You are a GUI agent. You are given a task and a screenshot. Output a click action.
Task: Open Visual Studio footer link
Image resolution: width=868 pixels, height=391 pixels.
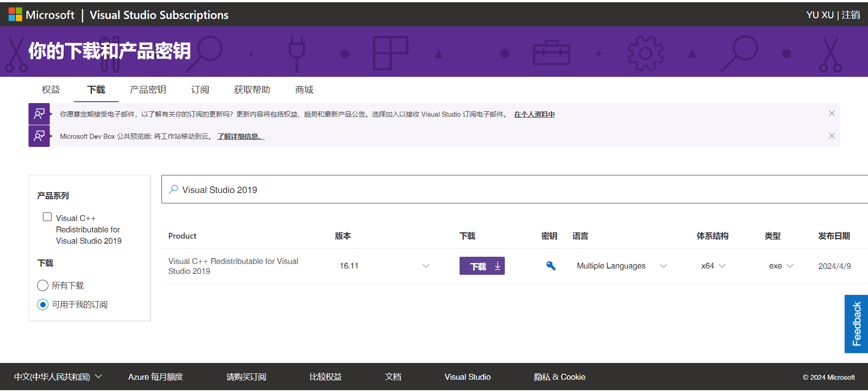coord(467,377)
